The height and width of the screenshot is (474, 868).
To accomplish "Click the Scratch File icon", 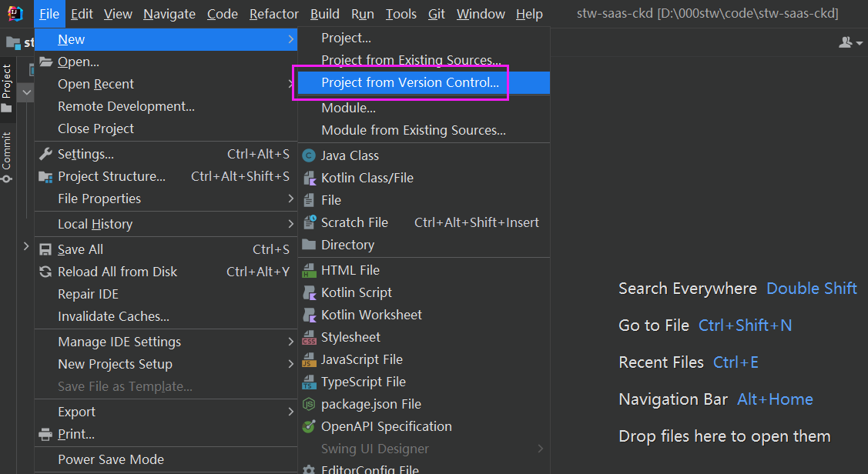I will pos(309,222).
